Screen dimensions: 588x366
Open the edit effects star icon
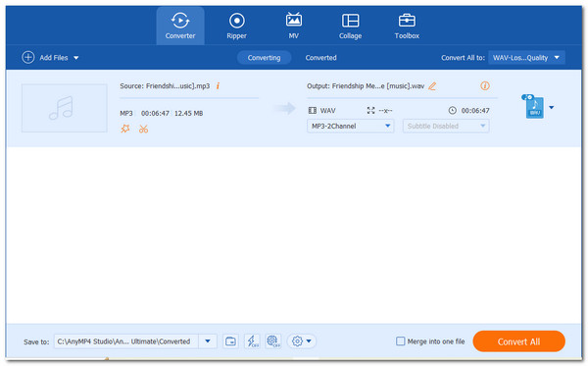125,129
